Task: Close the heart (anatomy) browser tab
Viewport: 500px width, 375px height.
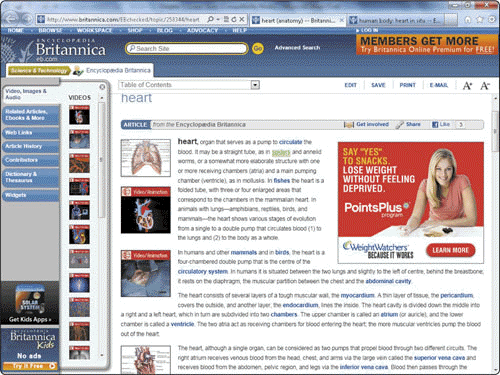Action: (x=341, y=20)
